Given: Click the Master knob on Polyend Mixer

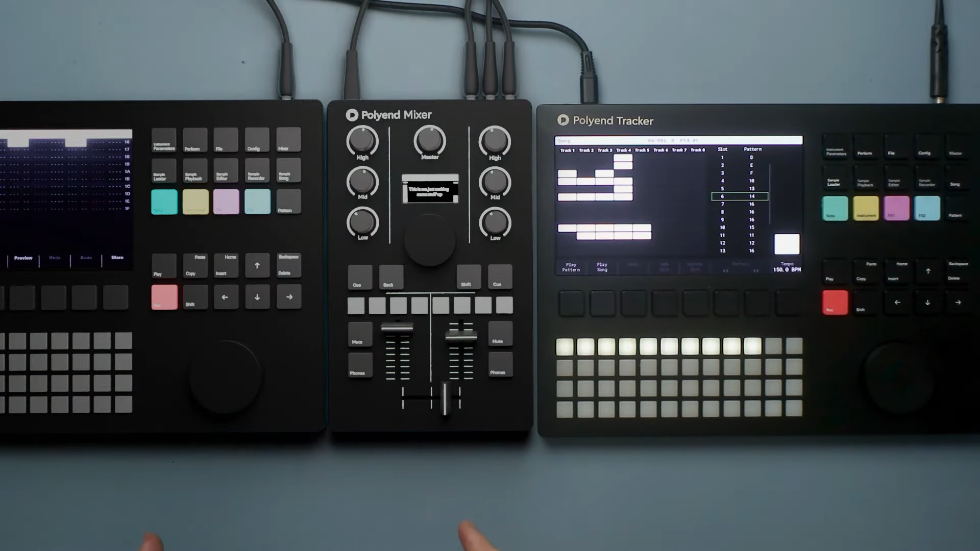Looking at the screenshot, I should point(430,140).
